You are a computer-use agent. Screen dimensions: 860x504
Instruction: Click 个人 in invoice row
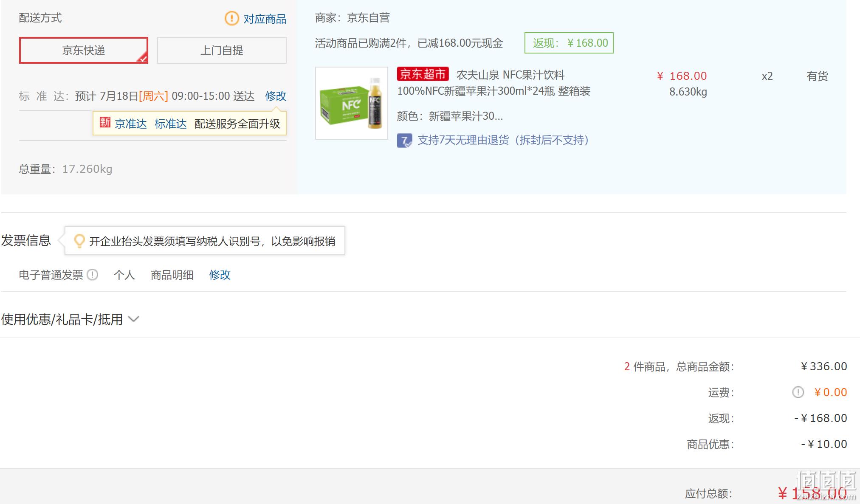(x=124, y=275)
